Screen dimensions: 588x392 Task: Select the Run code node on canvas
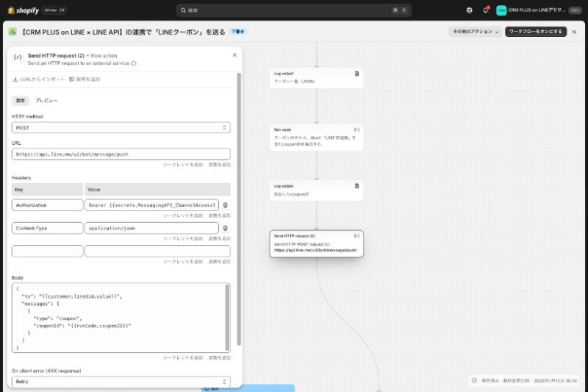tap(317, 138)
